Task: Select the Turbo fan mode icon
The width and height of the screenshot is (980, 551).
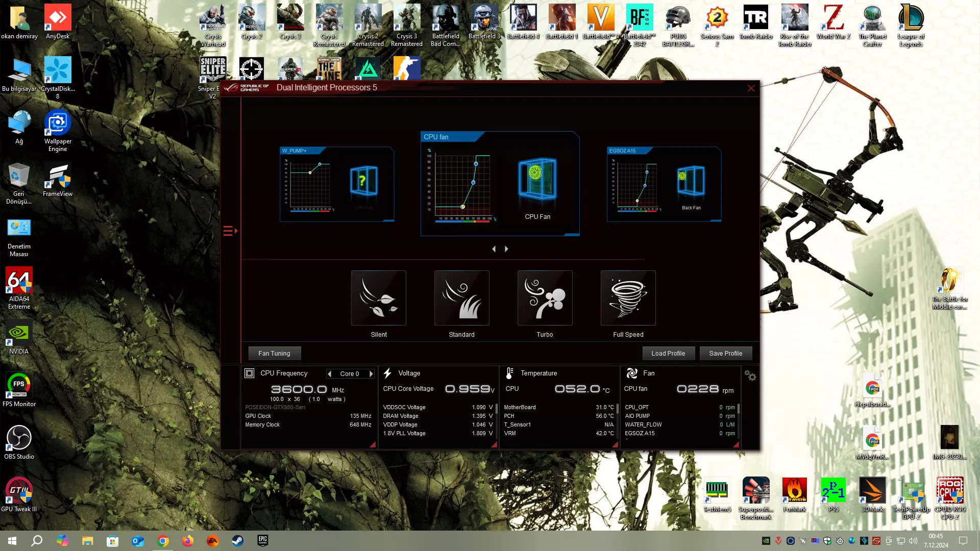Action: tap(545, 298)
